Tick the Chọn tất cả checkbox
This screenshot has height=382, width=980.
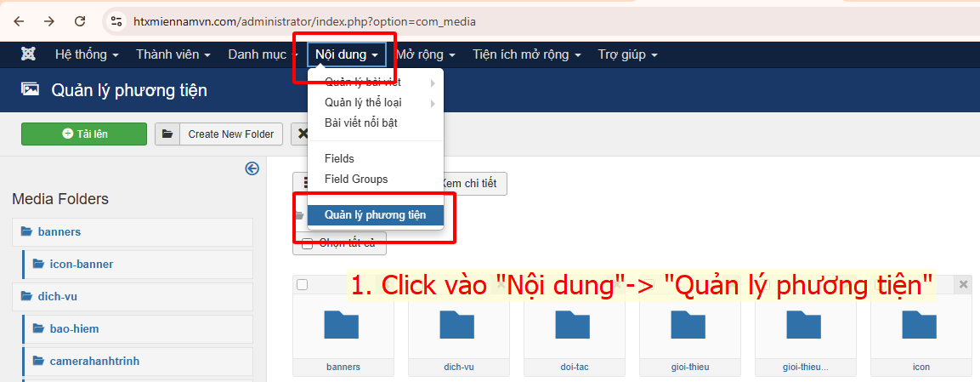[307, 244]
